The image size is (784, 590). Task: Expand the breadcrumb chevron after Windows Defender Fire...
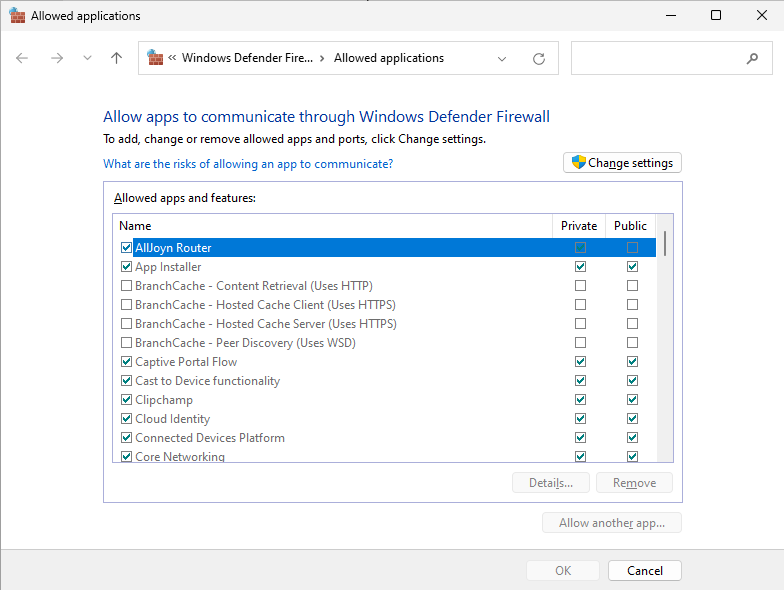[322, 58]
